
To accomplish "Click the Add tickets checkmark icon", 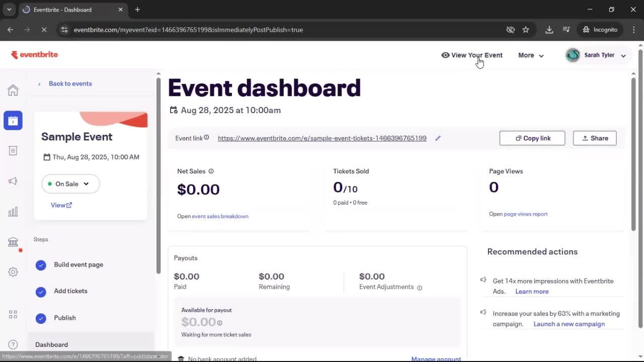I will [x=41, y=292].
